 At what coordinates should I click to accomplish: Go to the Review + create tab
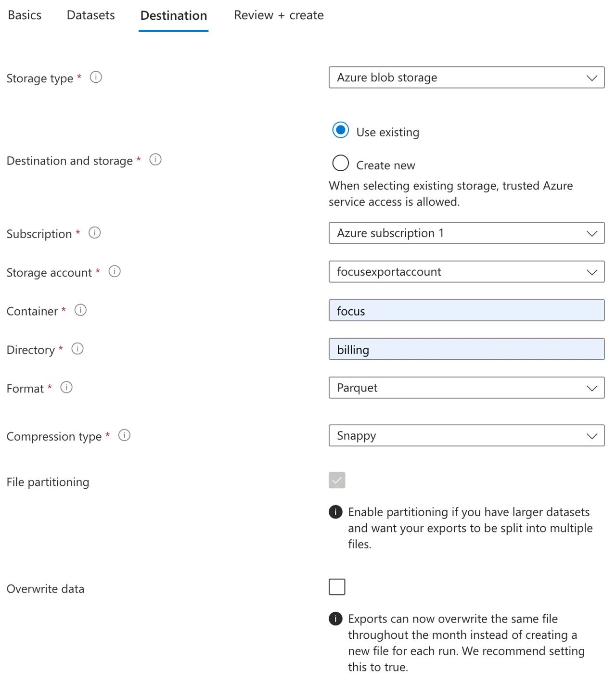279,15
